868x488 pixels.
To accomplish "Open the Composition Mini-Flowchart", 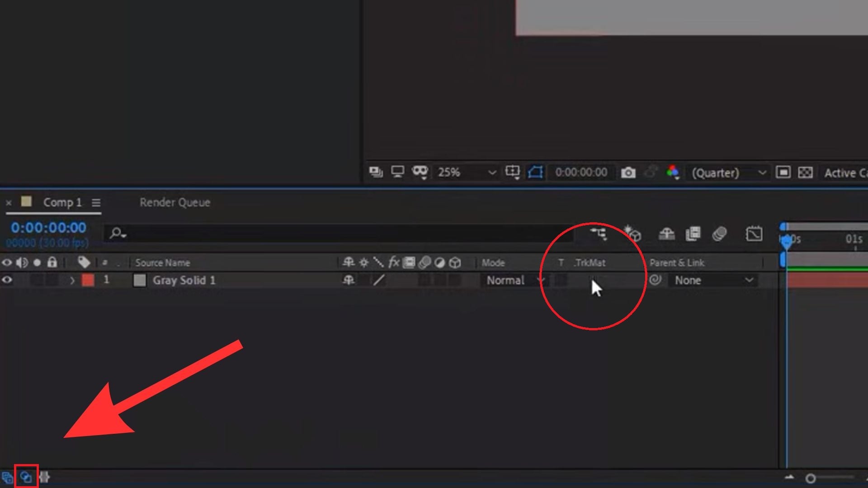I will [599, 234].
